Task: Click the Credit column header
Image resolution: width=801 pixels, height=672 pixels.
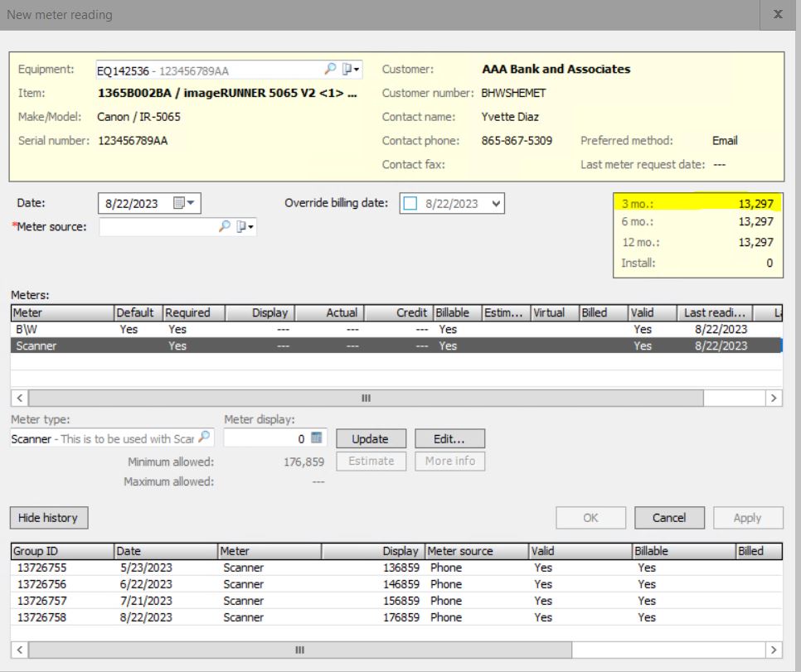Action: pos(399,312)
